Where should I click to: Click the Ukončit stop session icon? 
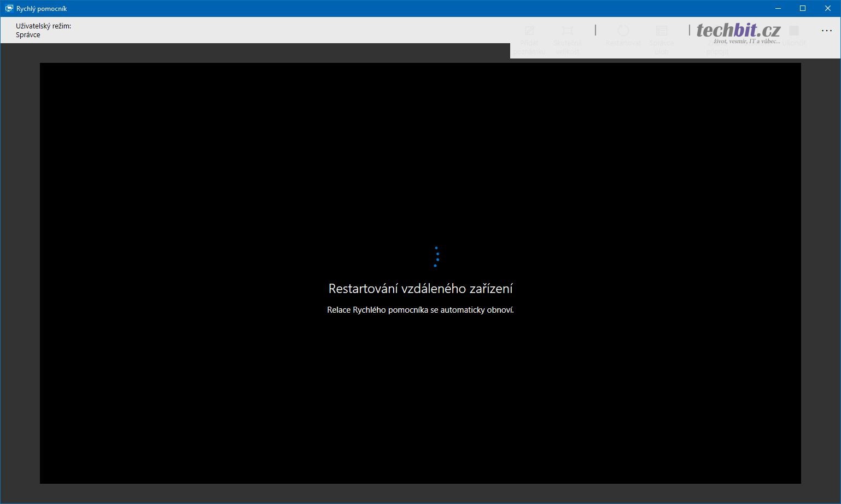click(794, 31)
